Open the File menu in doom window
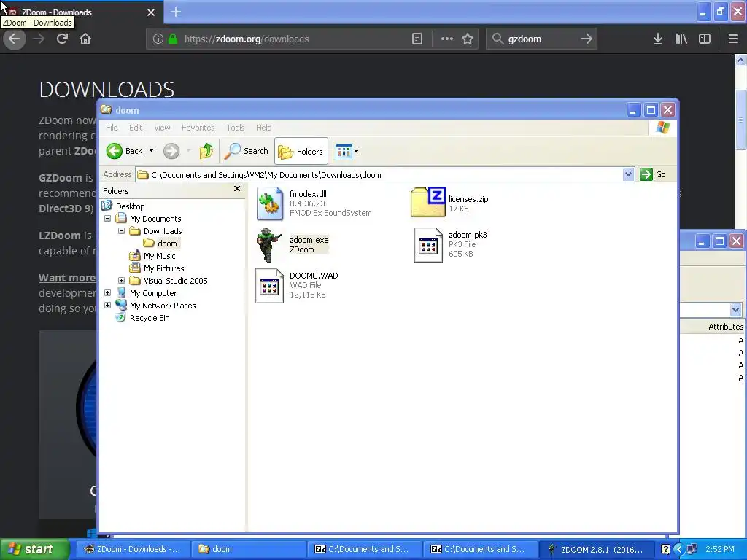The image size is (747, 560). click(112, 128)
